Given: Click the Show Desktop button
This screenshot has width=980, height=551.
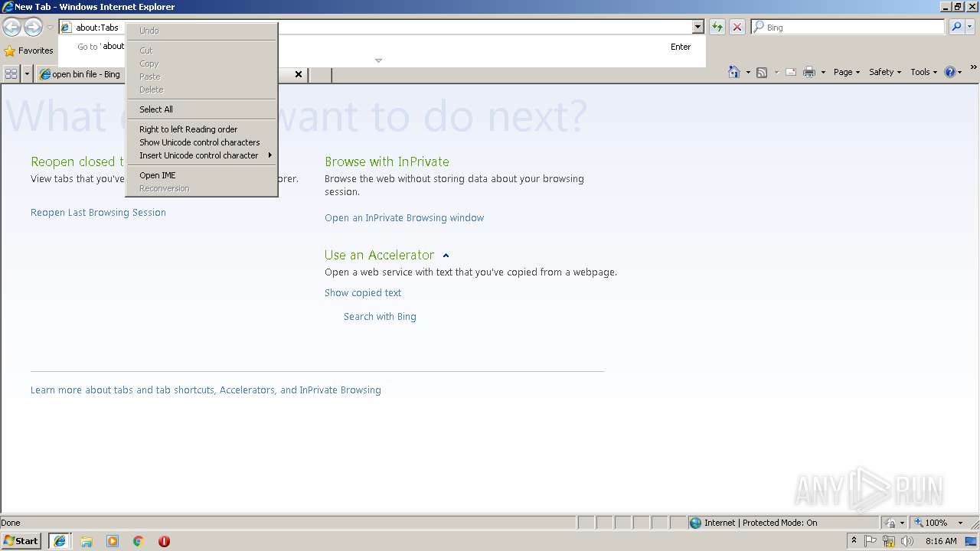Looking at the screenshot, I should pyautogui.click(x=972, y=541).
